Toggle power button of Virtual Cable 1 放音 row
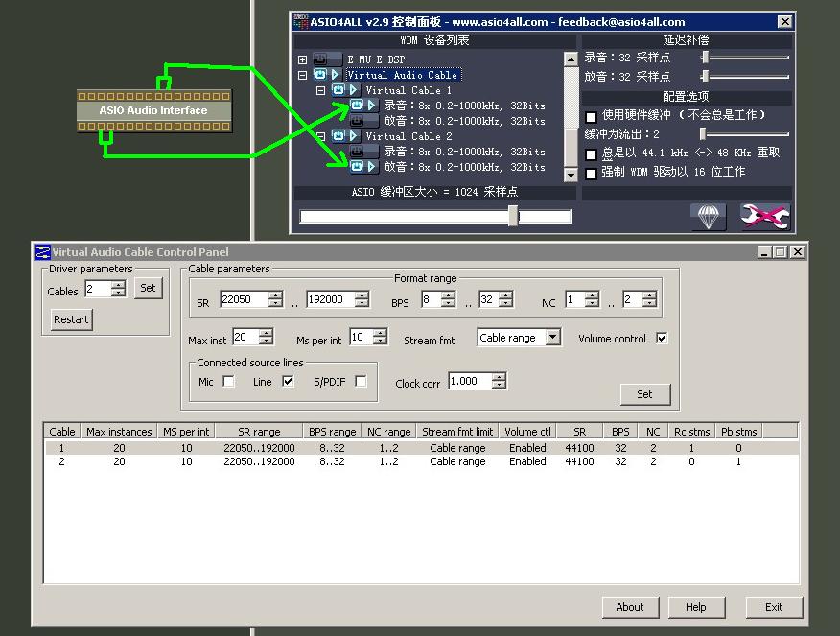Viewport: 840px width, 636px height. pyautogui.click(x=357, y=121)
